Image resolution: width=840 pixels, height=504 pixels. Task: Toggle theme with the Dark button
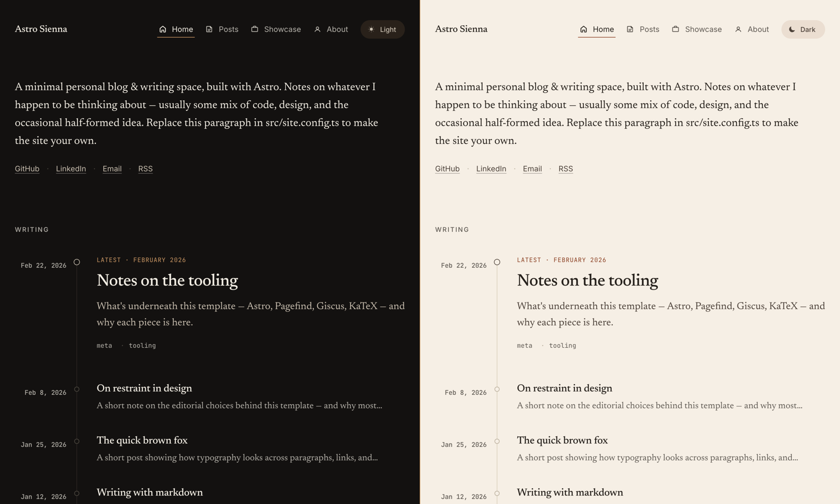click(x=803, y=29)
